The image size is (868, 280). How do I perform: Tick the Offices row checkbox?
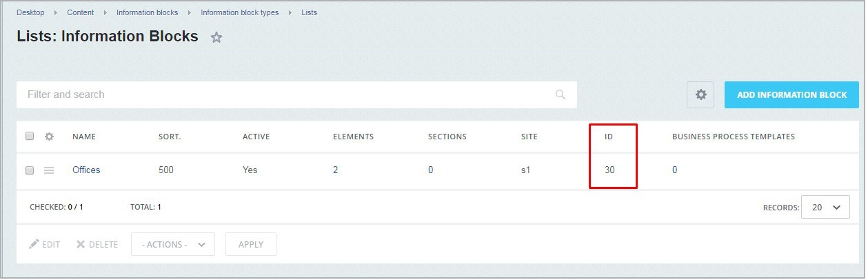pos(30,170)
